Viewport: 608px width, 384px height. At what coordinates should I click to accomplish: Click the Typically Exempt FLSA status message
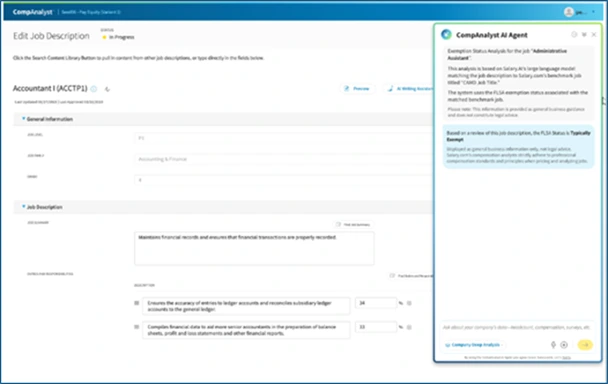click(x=518, y=147)
